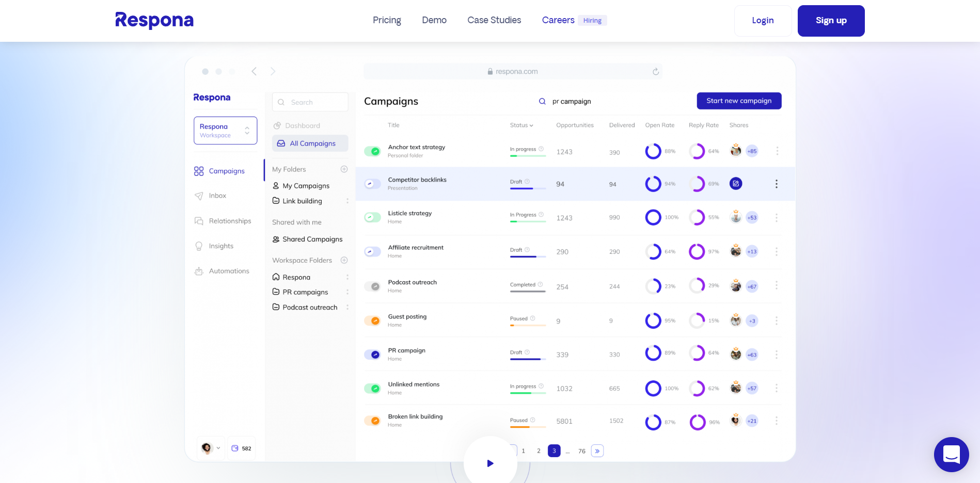The image size is (980, 483).
Task: Open the Case Studies link
Action: pos(494,20)
